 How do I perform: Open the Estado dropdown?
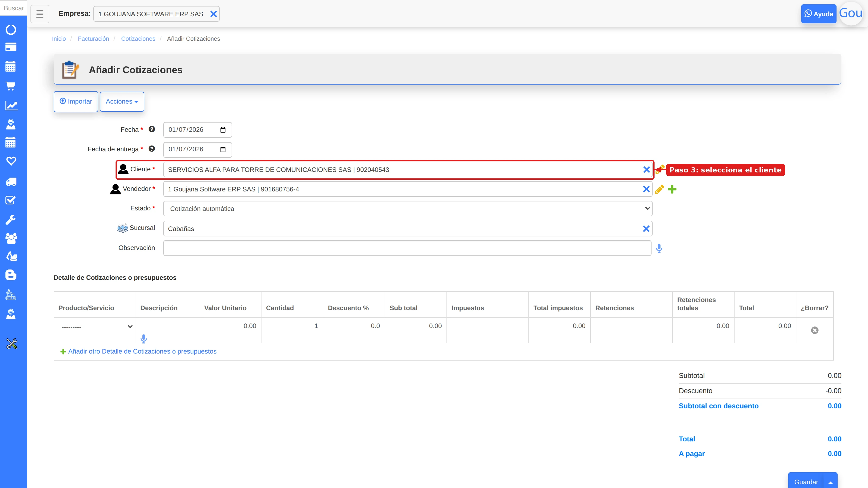tap(408, 209)
